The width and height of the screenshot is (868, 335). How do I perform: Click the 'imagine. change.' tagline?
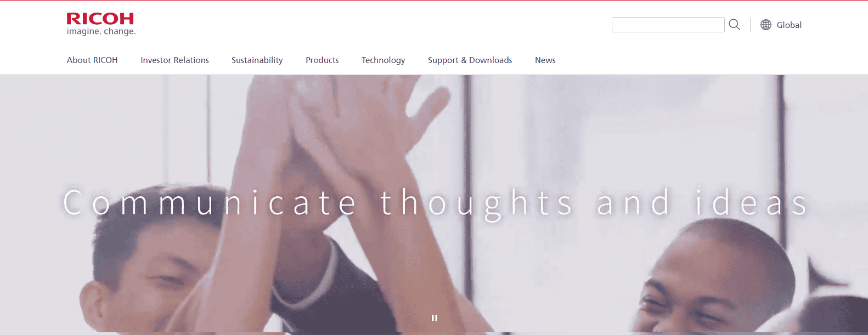[x=101, y=32]
